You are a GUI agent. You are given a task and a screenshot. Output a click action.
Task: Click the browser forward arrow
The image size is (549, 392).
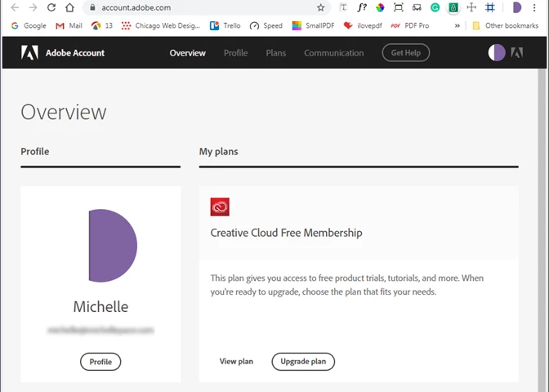point(33,7)
